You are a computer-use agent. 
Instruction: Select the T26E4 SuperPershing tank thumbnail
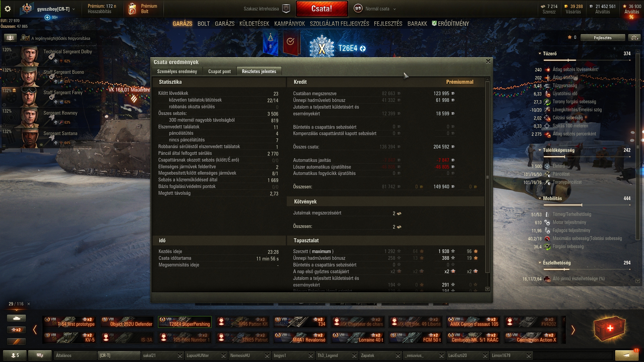click(x=185, y=322)
